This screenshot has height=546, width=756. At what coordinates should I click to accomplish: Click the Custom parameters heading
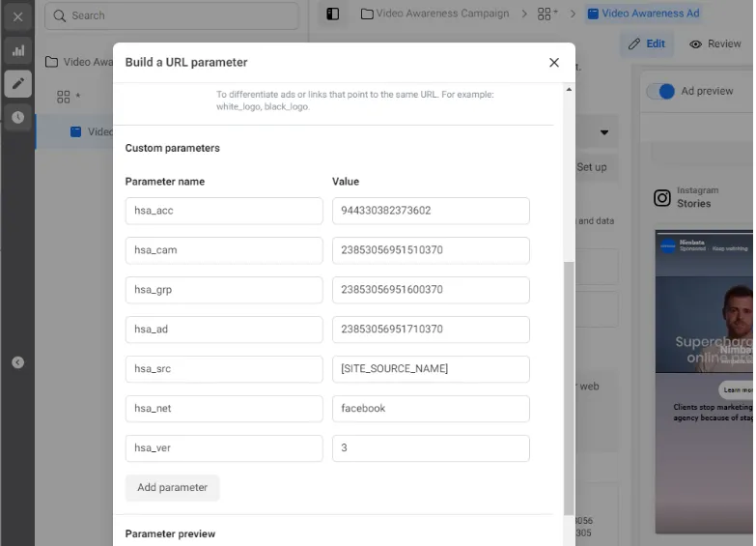172,148
